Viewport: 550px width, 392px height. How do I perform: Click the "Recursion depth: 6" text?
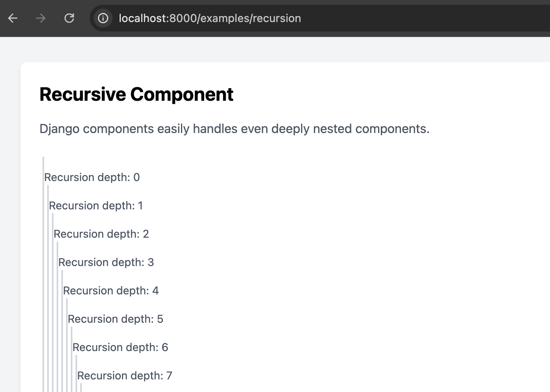(x=120, y=348)
